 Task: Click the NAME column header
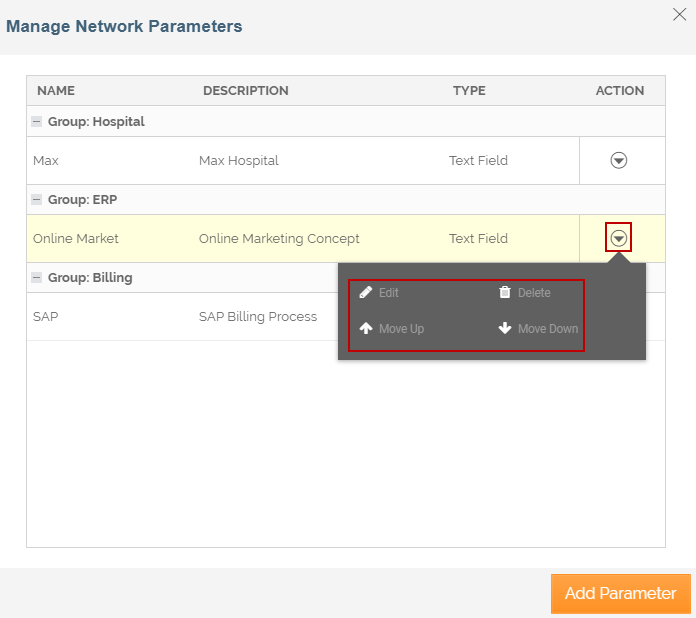tap(56, 91)
